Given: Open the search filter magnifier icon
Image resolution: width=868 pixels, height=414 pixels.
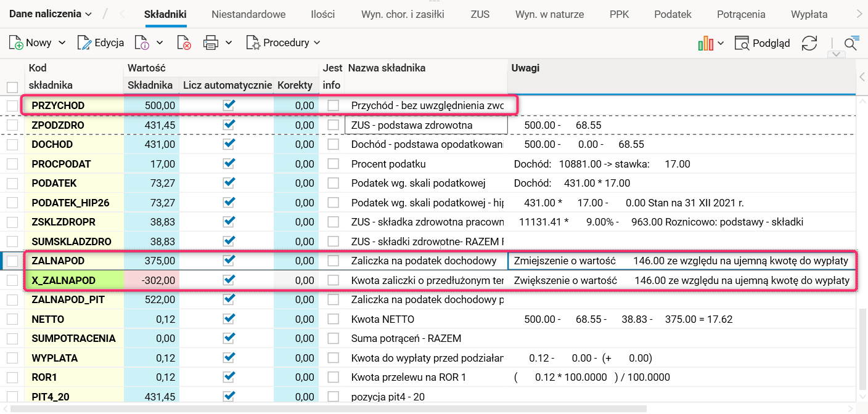Looking at the screenshot, I should click(x=851, y=43).
